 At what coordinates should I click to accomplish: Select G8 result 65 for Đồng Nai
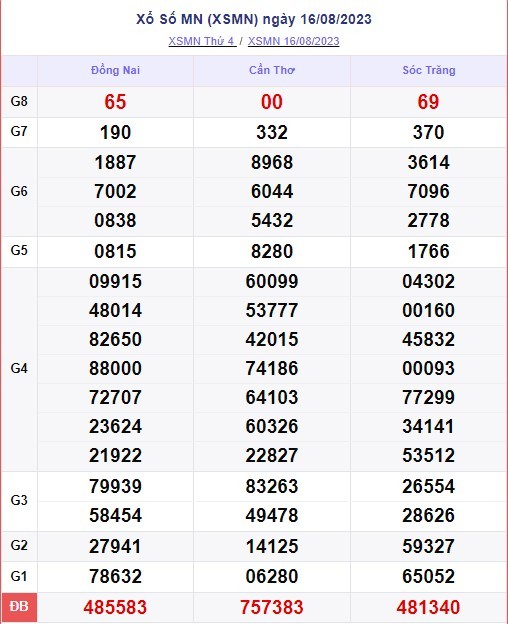coord(115,102)
